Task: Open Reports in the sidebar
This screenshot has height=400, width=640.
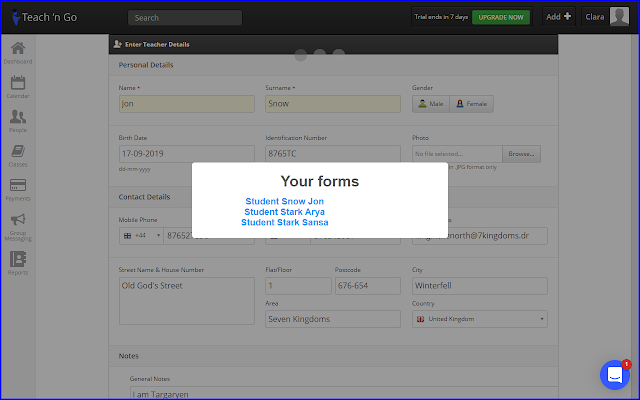Action: coord(18,262)
